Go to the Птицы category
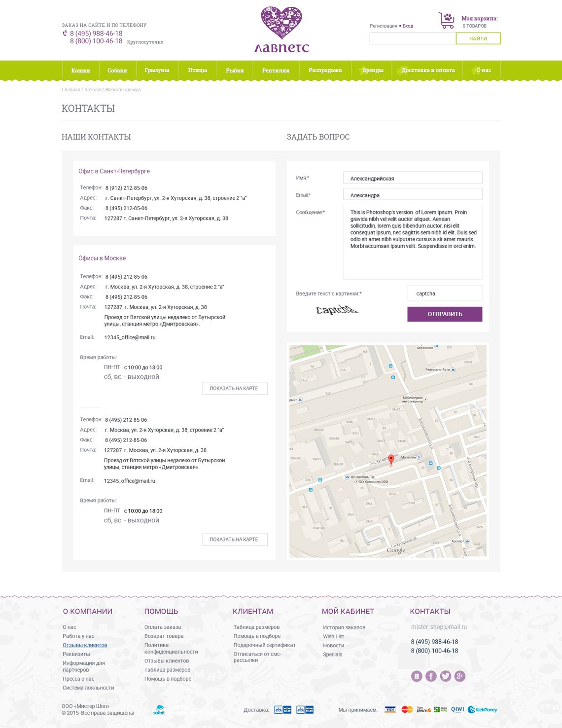This screenshot has width=562, height=728. 198,71
